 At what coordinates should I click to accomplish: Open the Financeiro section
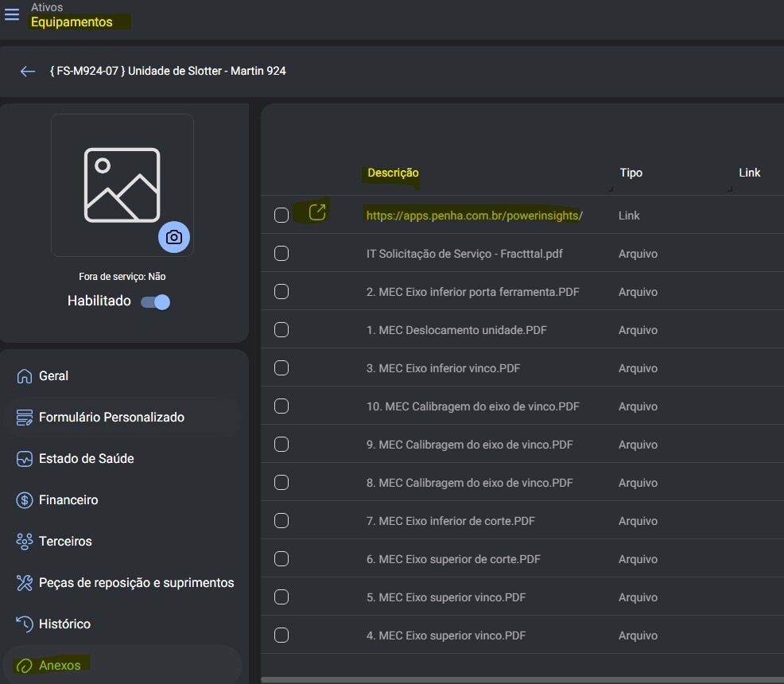point(122,500)
